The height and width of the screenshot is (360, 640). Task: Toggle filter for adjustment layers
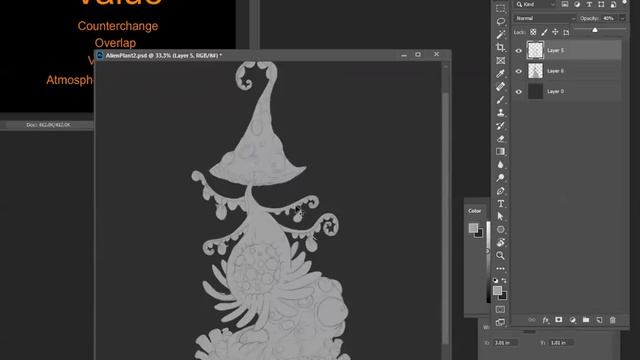[x=577, y=4]
